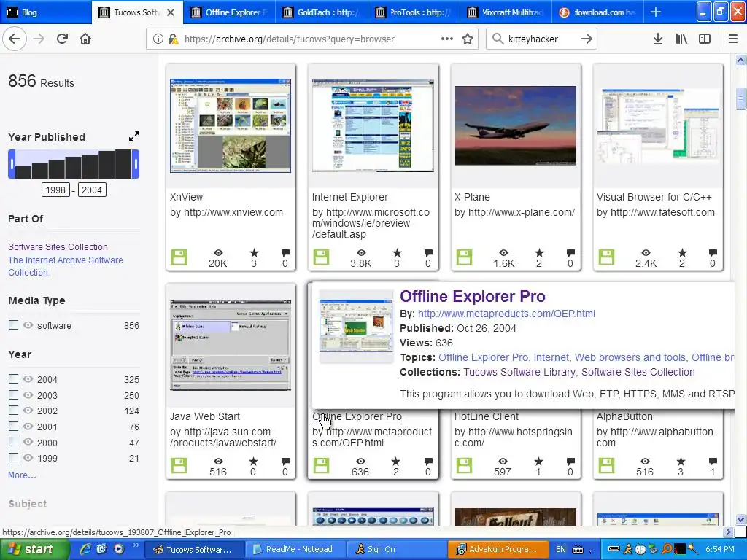Open The Internet Archive Software Collection link
Image resolution: width=747 pixels, height=560 pixels.
click(x=65, y=266)
